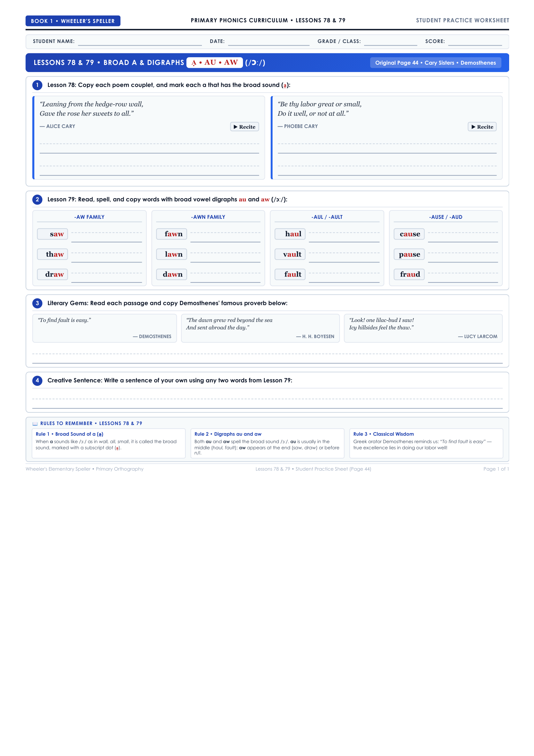534x756 pixels.
Task: Select the word "pause"
Action: tap(410, 254)
